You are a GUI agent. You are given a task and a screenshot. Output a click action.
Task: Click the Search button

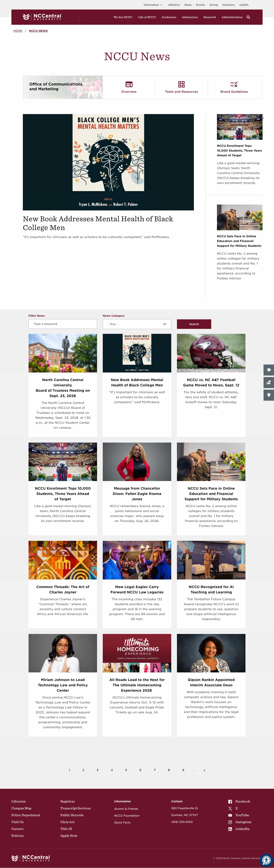(194, 324)
